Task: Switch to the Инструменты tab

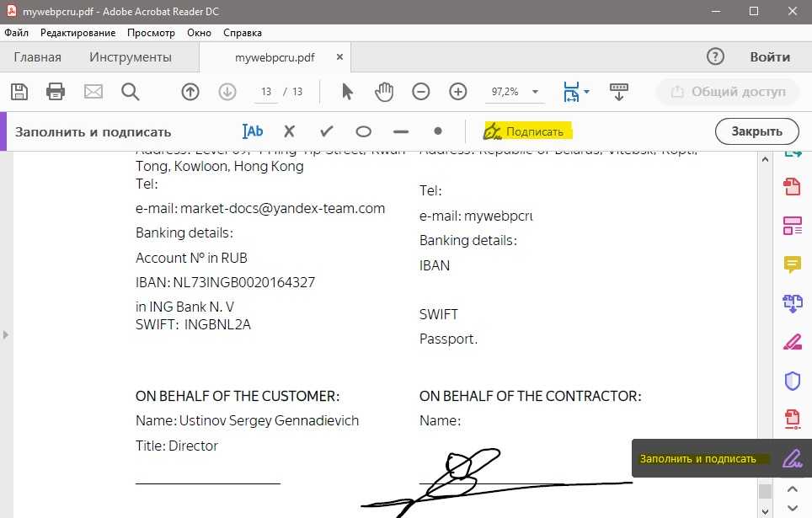Action: [x=131, y=57]
